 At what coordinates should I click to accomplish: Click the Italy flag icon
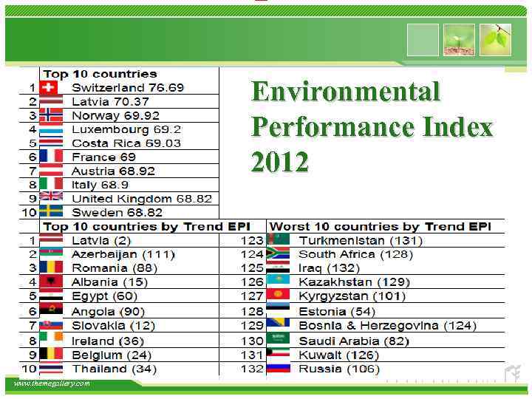(51, 184)
